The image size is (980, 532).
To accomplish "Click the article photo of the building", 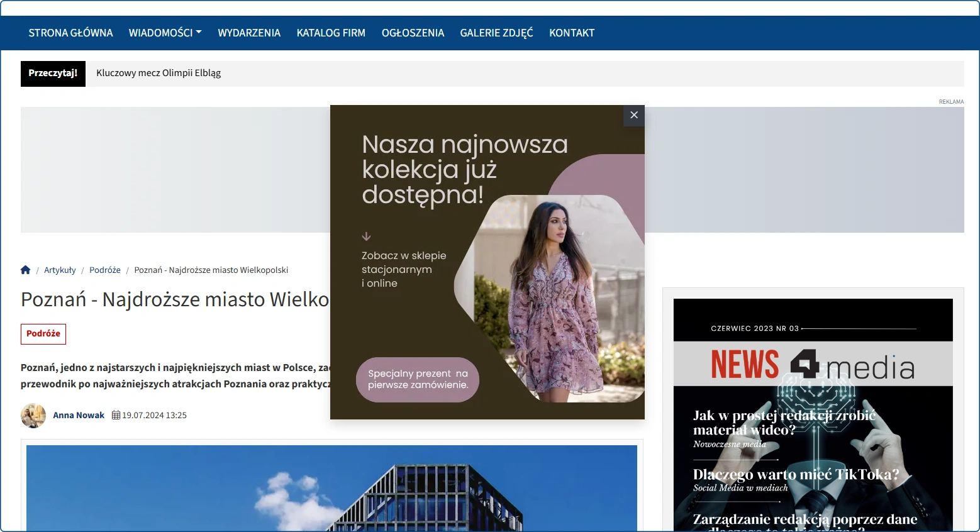I will 331,488.
